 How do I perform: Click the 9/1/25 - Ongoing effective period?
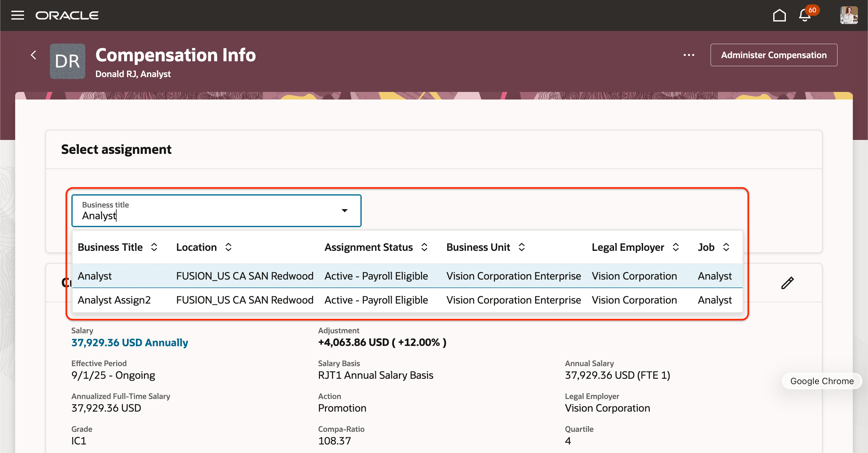tap(113, 375)
